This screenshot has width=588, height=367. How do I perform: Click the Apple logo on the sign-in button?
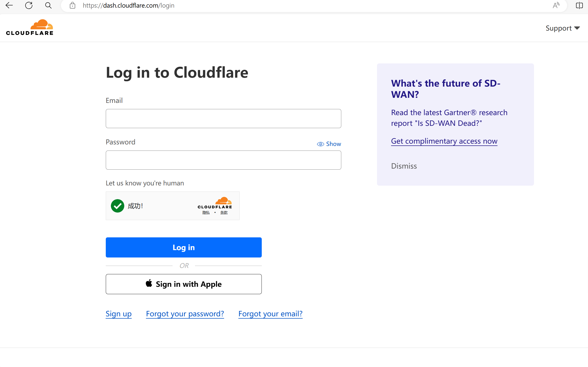click(x=149, y=284)
